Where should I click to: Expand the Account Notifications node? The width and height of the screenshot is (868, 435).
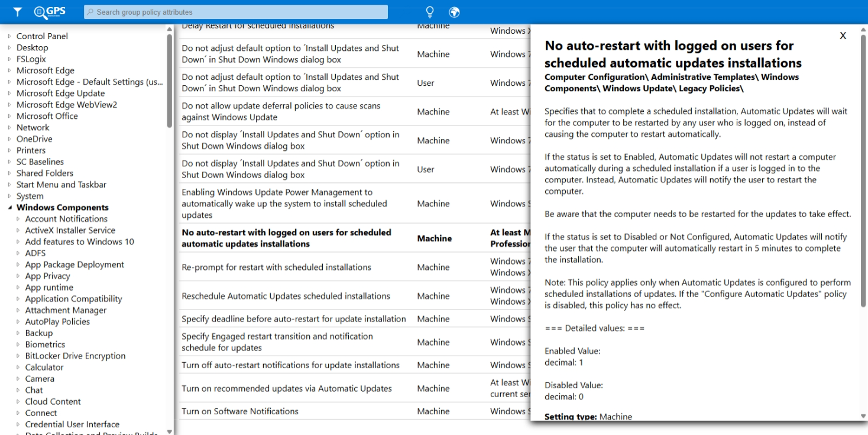[18, 219]
